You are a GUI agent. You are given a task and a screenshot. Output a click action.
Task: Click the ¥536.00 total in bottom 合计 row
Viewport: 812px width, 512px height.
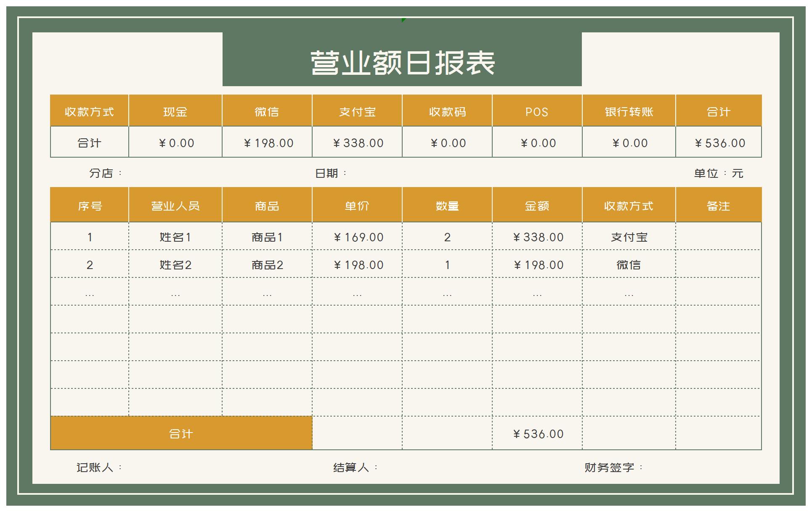click(x=537, y=433)
